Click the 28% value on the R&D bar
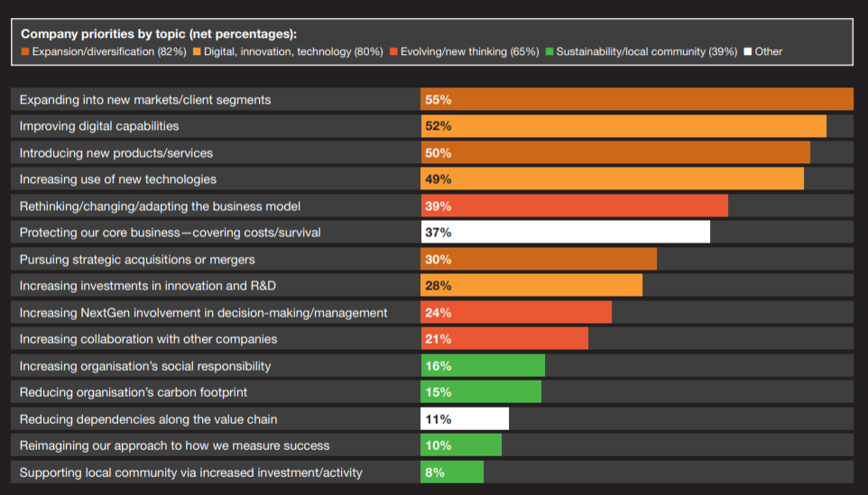Screen dimensions: 868x495 pyautogui.click(x=438, y=286)
